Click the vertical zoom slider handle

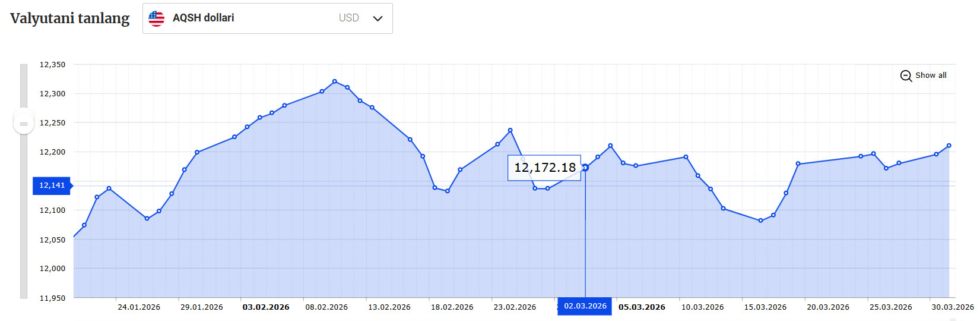coord(24,124)
